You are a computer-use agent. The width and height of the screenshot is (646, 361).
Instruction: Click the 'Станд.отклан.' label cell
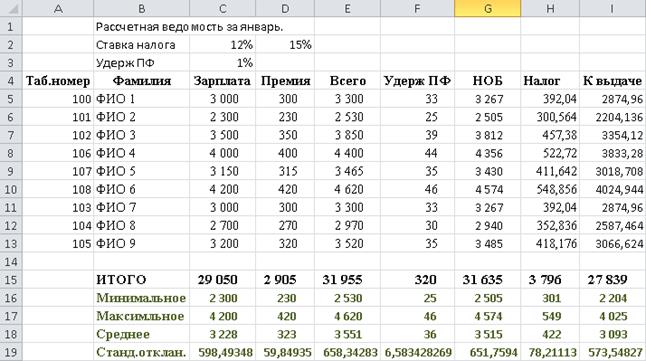[x=141, y=352]
